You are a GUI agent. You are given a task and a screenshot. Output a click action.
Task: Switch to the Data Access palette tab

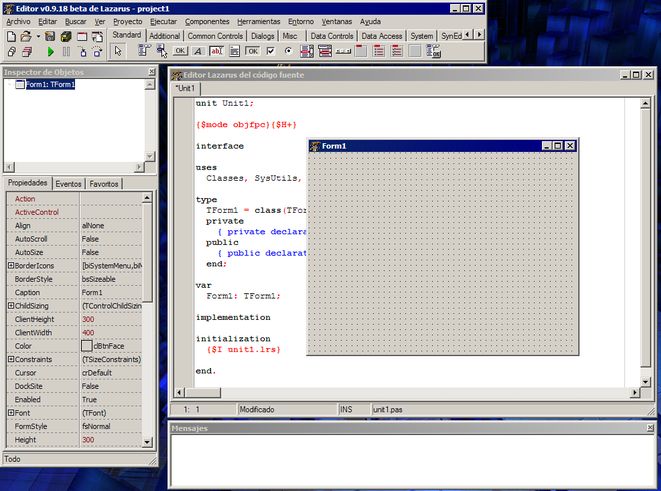tap(382, 36)
